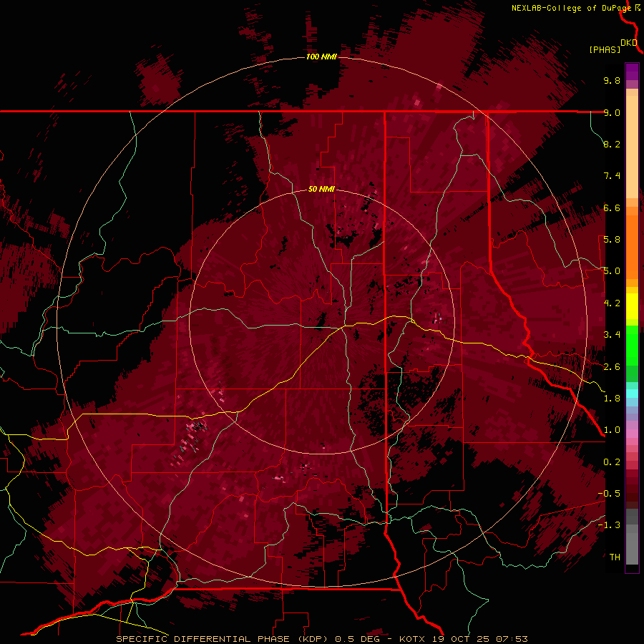The height and width of the screenshot is (644, 644).
Task: Click the 5.8 color scale label
Action: [x=612, y=240]
